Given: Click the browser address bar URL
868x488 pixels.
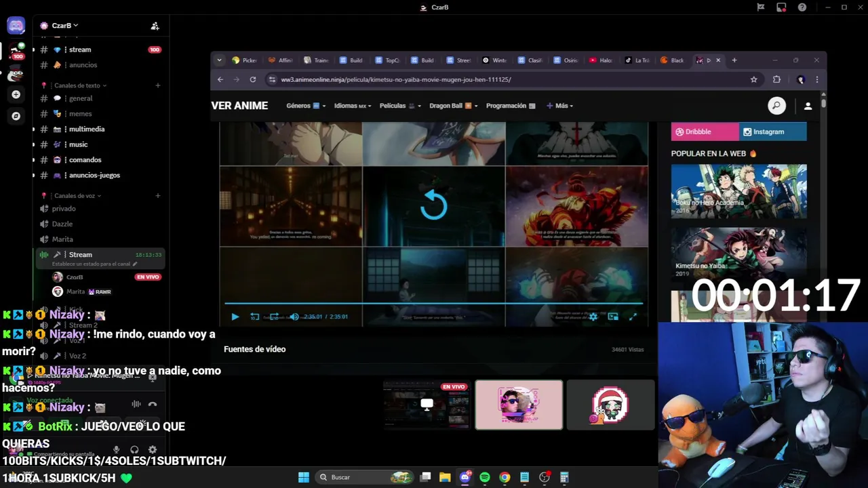Looking at the screenshot, I should point(396,79).
